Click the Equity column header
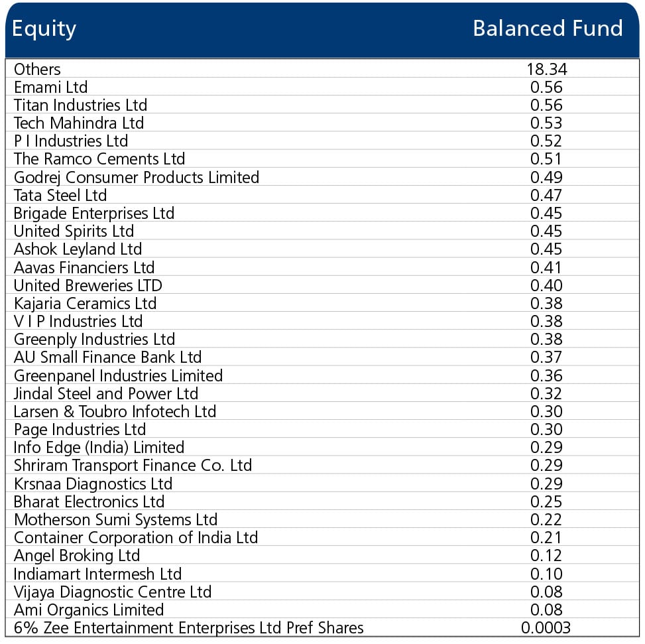The height and width of the screenshot is (644, 645). pos(44,29)
